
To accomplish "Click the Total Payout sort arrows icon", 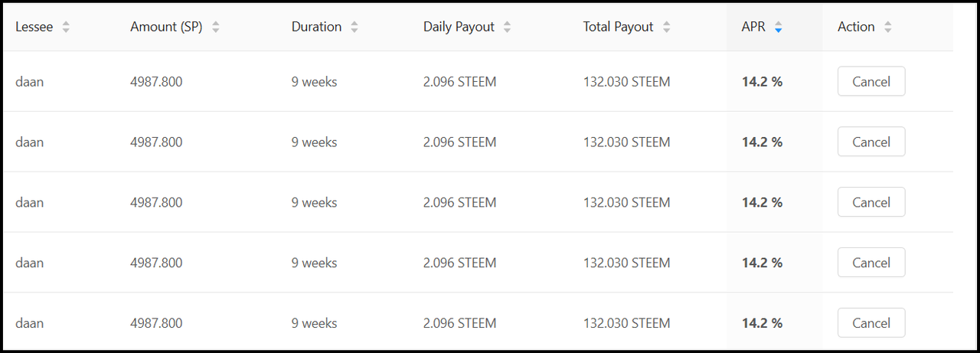I will coord(667,27).
